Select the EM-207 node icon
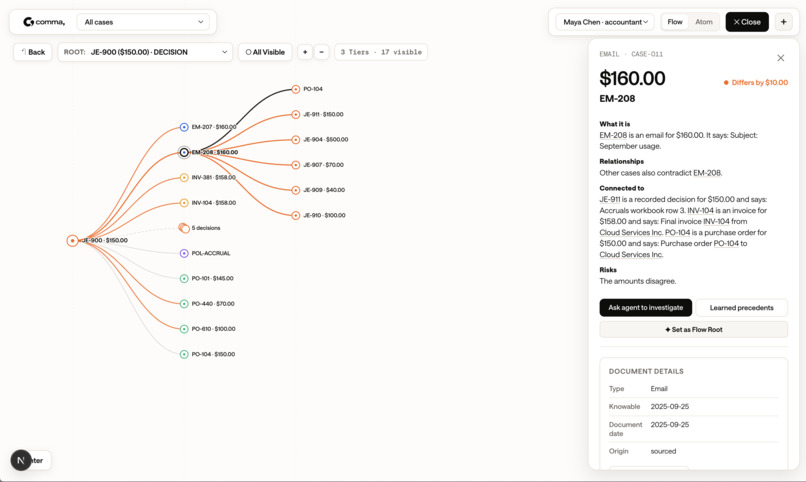This screenshot has height=482, width=806. (x=184, y=127)
